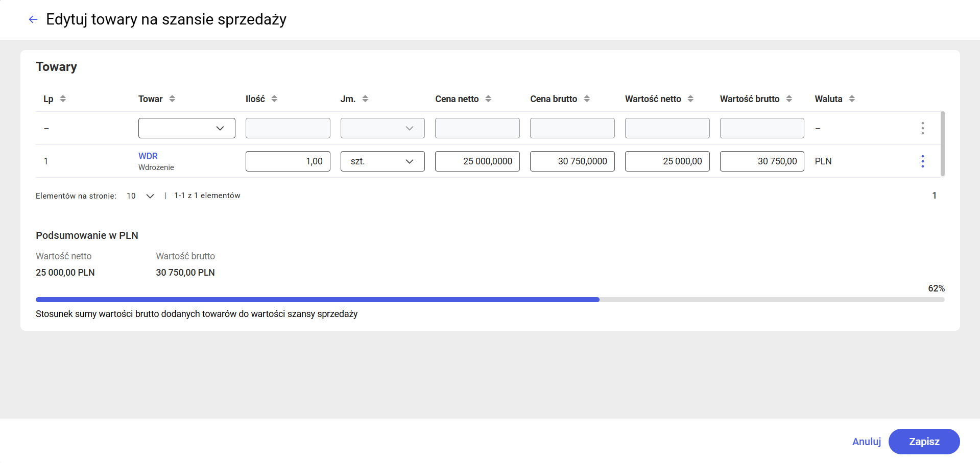Click the "Podsumowanie w PLN" heading

[x=87, y=235]
